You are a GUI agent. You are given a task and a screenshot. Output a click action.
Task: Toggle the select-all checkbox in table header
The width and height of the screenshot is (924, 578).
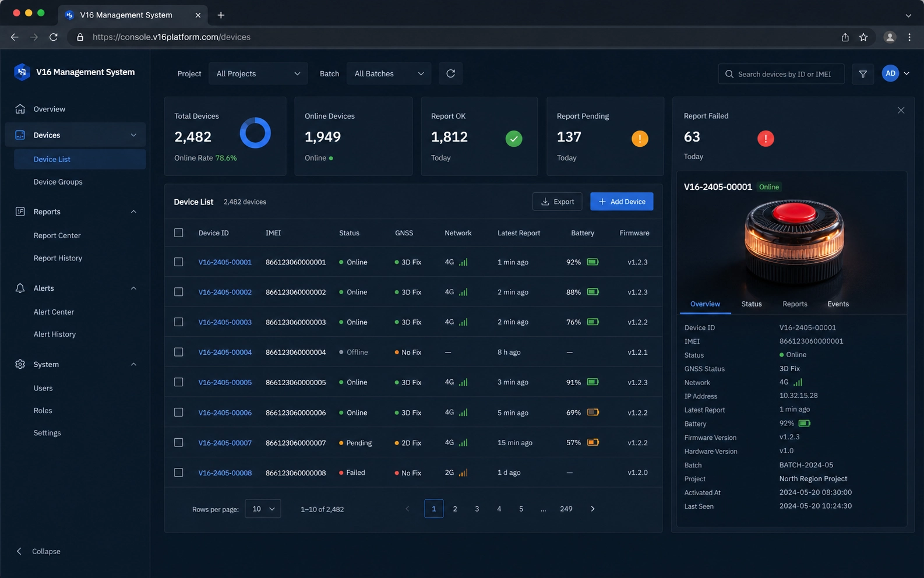(179, 232)
